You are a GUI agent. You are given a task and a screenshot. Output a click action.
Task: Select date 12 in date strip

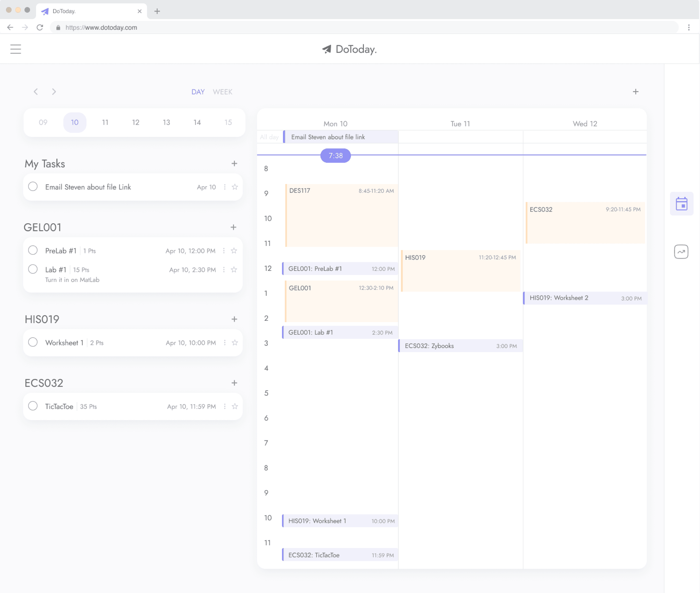136,122
